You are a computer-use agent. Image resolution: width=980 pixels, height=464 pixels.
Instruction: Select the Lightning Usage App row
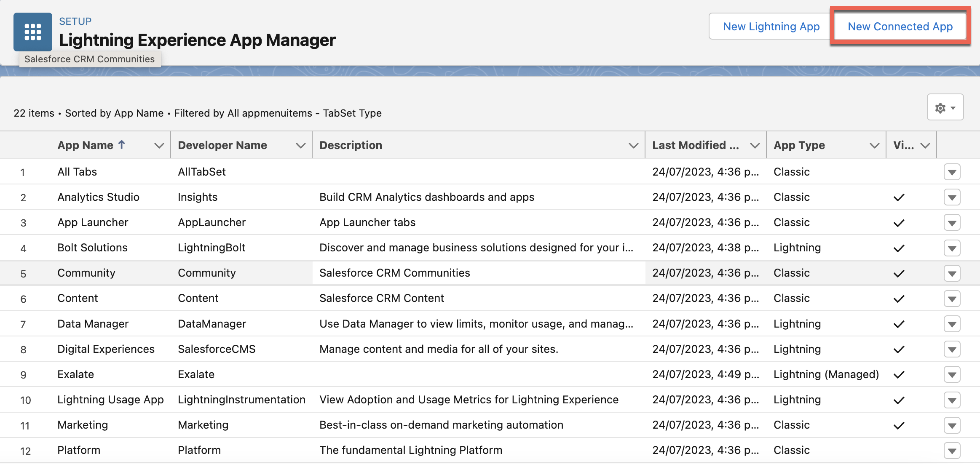110,400
